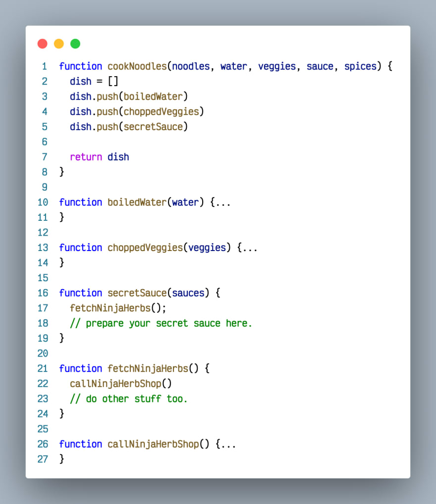Screen dimensions: 436x504
Task: Click boiledWater inside dish.push on line 3
Action: click(153, 97)
